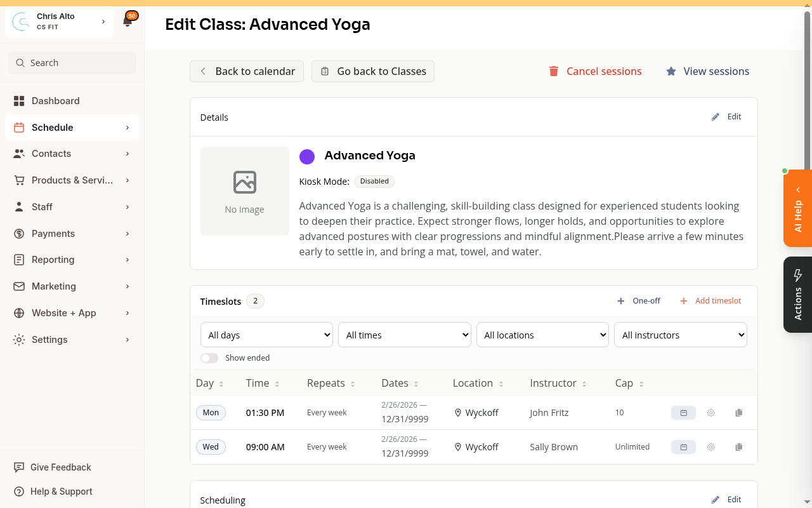
Task: Toggle the Show ended switch
Action: pyautogui.click(x=209, y=358)
